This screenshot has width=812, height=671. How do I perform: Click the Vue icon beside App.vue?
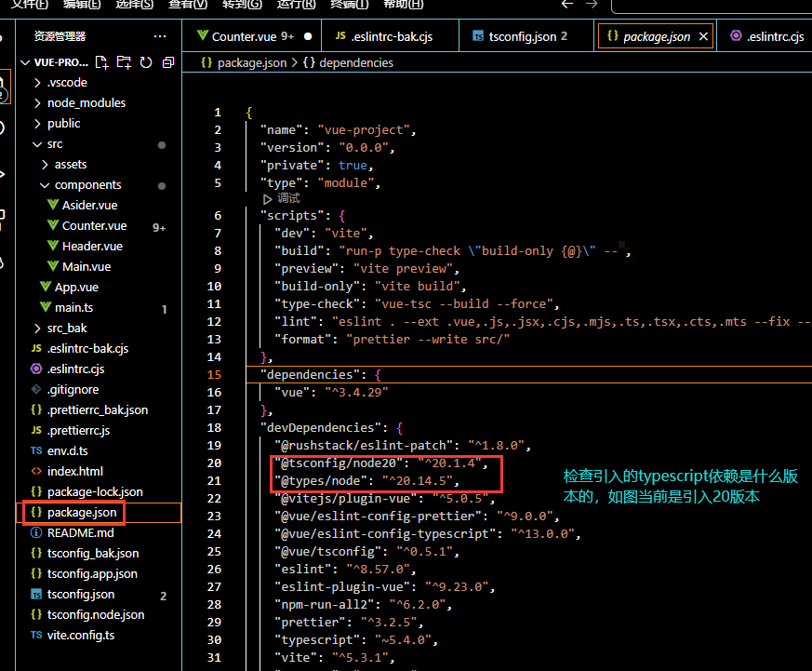pyautogui.click(x=46, y=287)
